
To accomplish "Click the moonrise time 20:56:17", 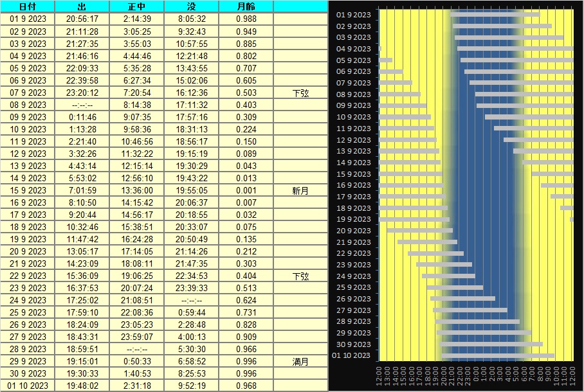I will [x=82, y=19].
